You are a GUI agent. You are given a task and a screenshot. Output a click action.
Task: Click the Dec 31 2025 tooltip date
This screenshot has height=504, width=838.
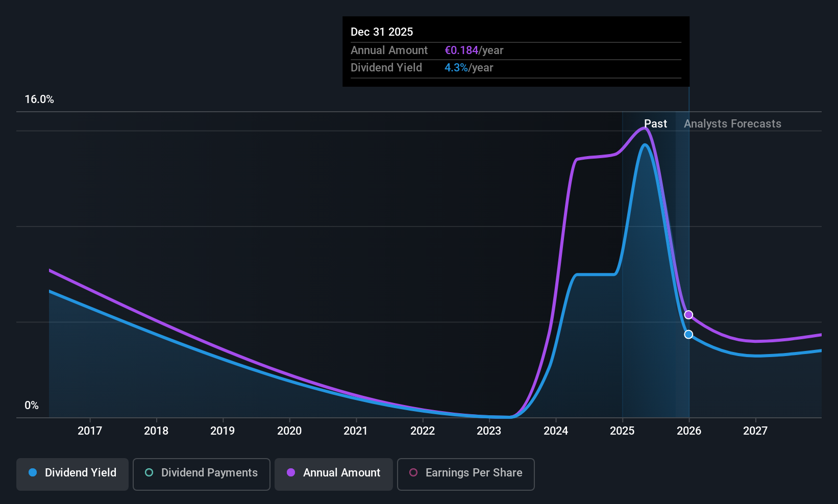382,32
